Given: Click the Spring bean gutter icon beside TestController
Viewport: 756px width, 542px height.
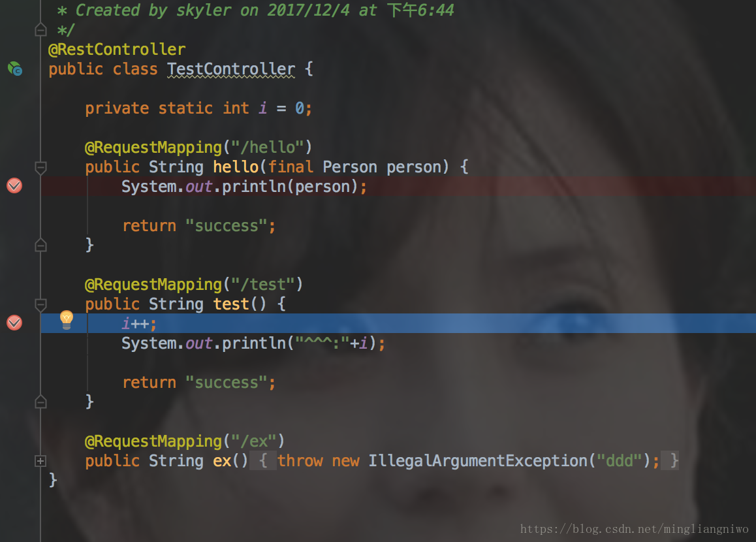Looking at the screenshot, I should click(15, 69).
